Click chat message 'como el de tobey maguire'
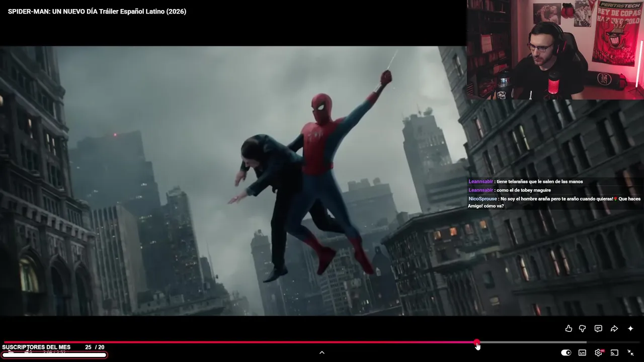 523,190
